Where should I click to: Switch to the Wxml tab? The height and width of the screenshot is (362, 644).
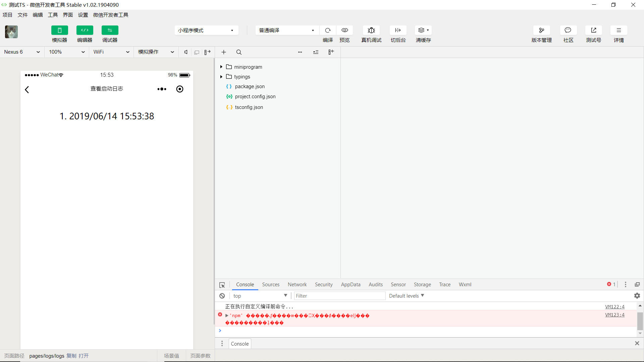point(465,284)
